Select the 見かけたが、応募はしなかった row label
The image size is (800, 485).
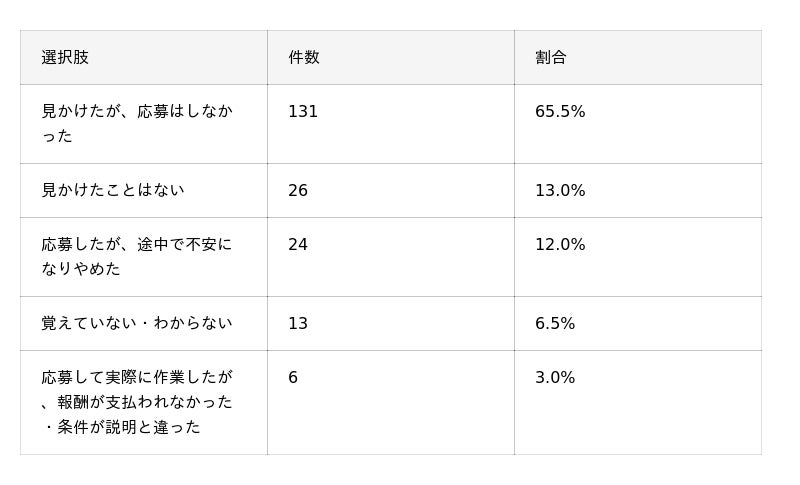pyautogui.click(x=137, y=123)
